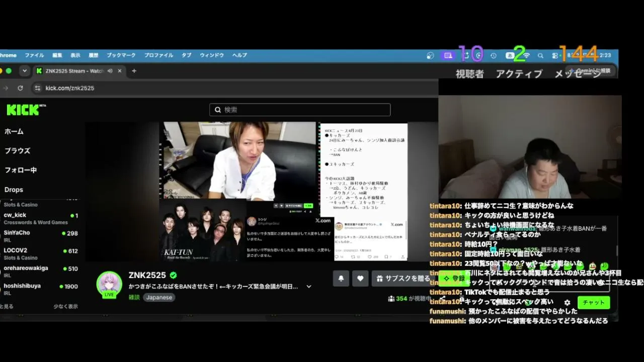The height and width of the screenshot is (362, 644).
Task: Click the KAT-TUN group photo thumbnail
Action: point(203,230)
